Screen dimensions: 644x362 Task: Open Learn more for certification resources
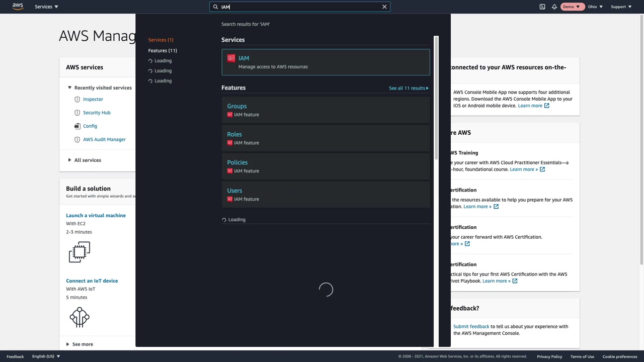coord(481,207)
